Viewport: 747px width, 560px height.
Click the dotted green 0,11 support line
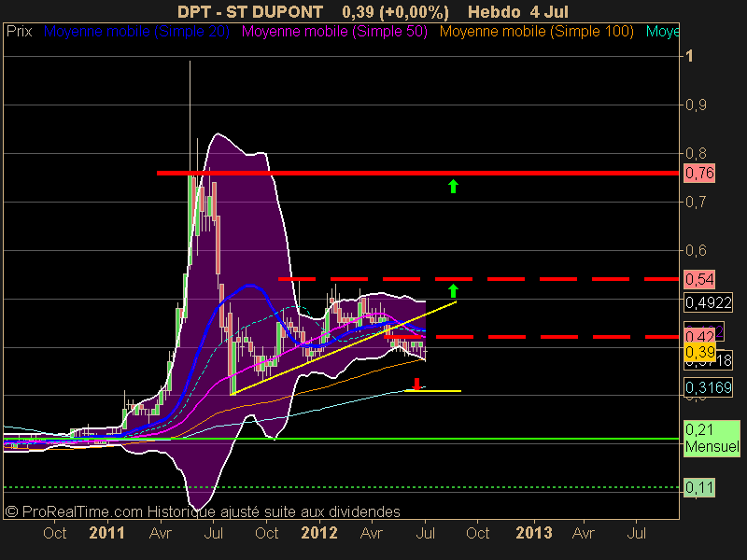(341, 487)
